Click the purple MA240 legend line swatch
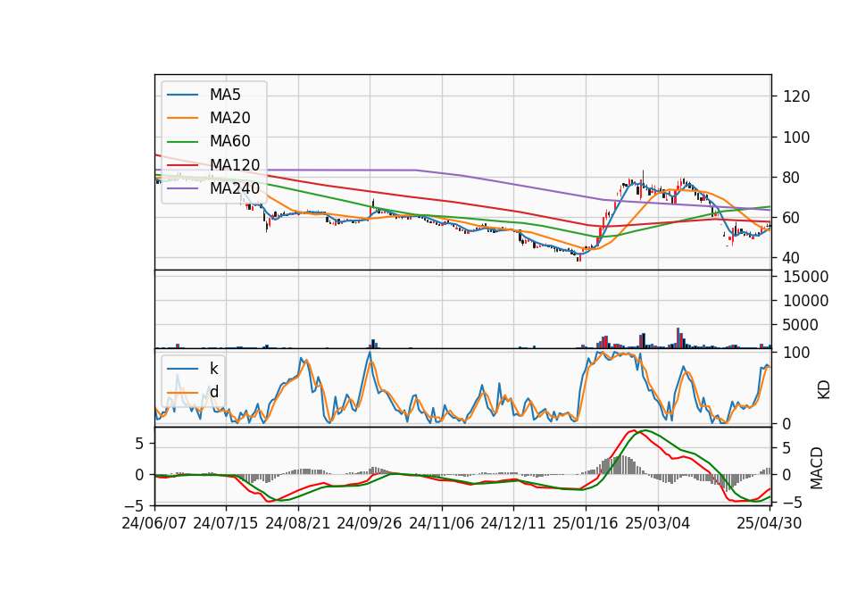Viewport: 857px width, 616px height. (x=182, y=188)
